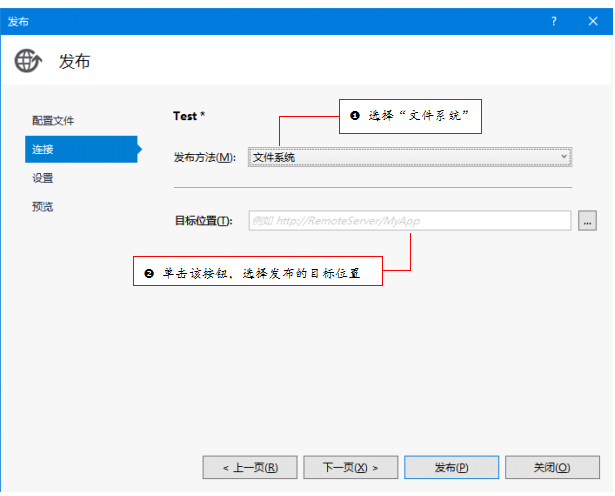
Task: Switch to the 设置 sidebar page
Action: click(x=43, y=178)
